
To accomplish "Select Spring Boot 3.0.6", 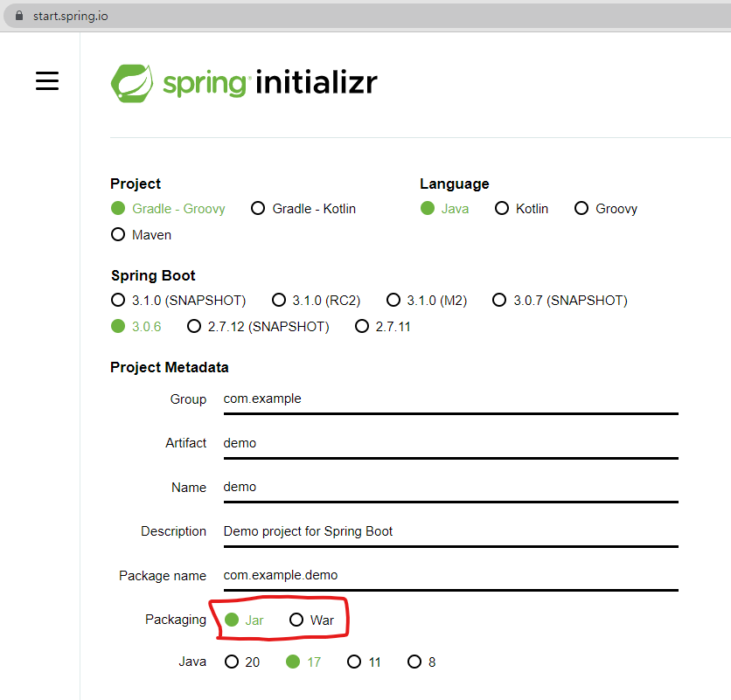I will click(x=136, y=326).
